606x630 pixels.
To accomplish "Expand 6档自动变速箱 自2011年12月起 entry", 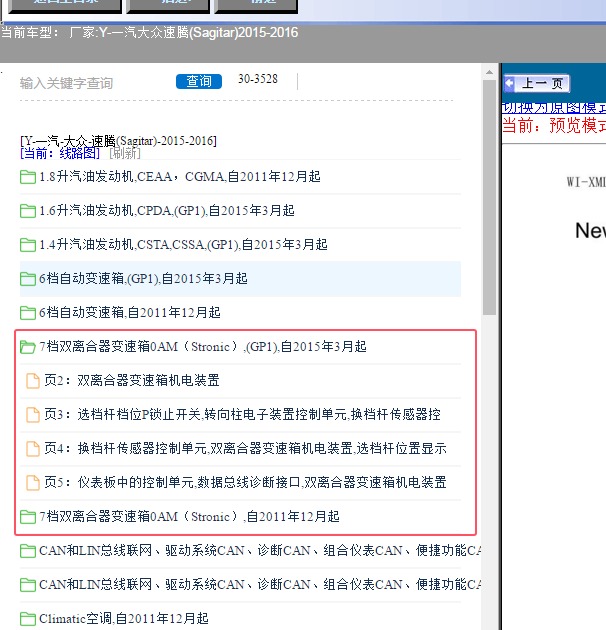I will pos(129,313).
